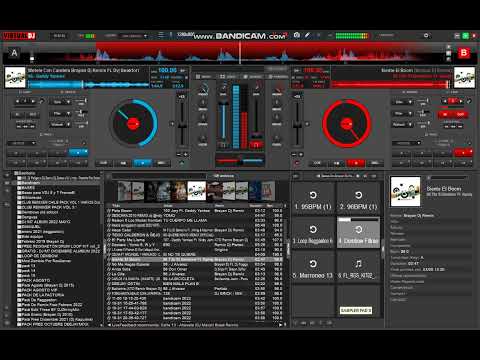Sort tracks by Title column header

pos(116,206)
